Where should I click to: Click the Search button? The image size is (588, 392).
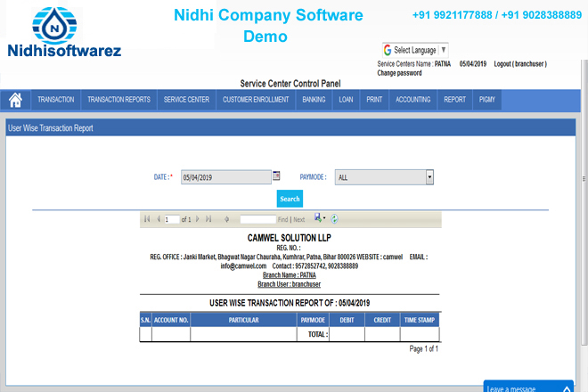click(x=290, y=199)
